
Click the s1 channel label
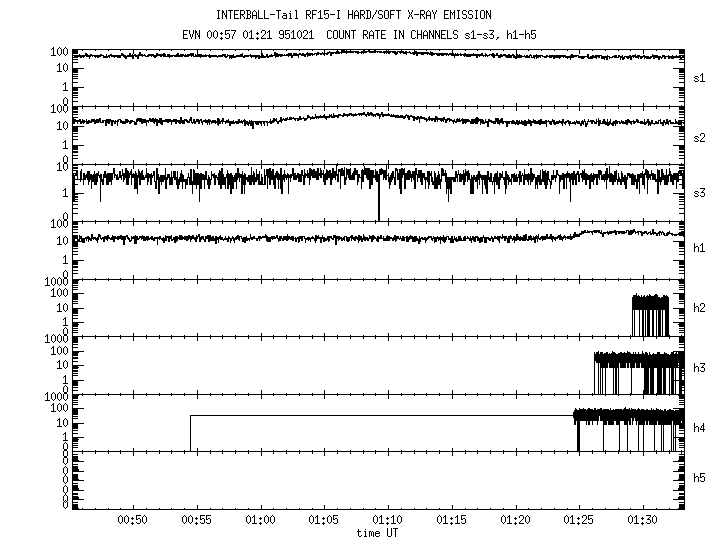point(700,77)
